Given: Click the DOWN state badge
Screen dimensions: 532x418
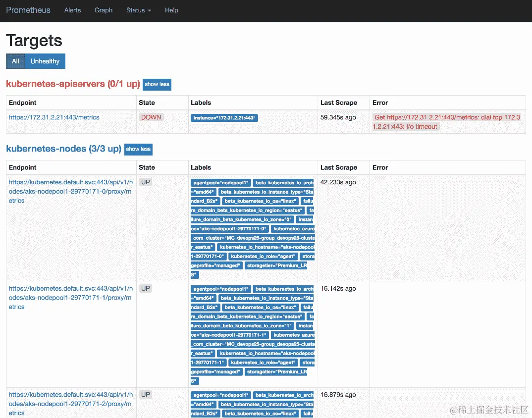Looking at the screenshot, I should (151, 117).
